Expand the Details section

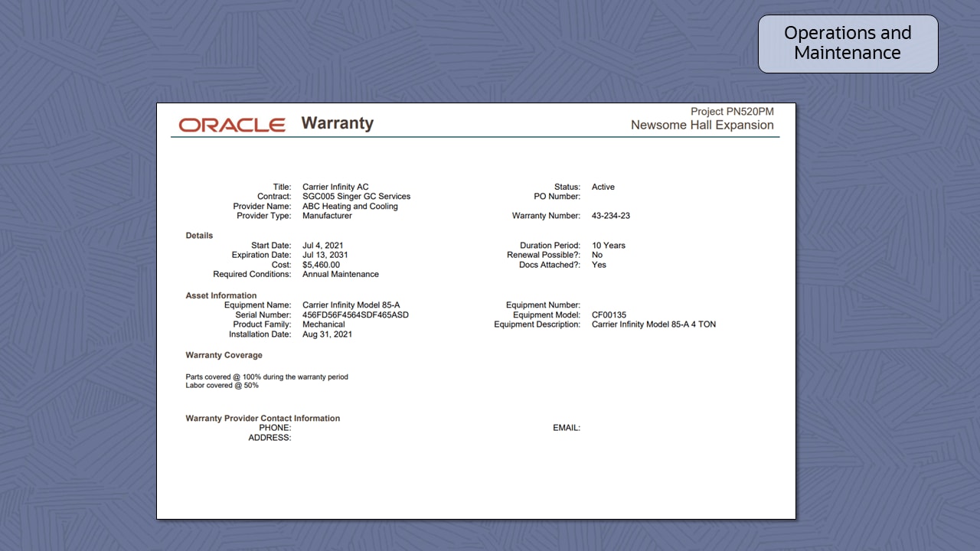pyautogui.click(x=199, y=235)
